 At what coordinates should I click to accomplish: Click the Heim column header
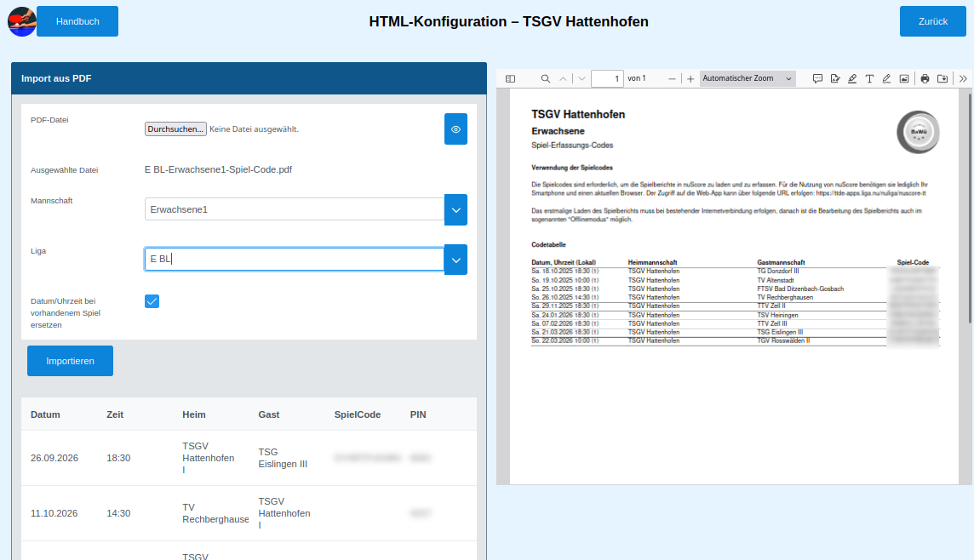point(194,414)
